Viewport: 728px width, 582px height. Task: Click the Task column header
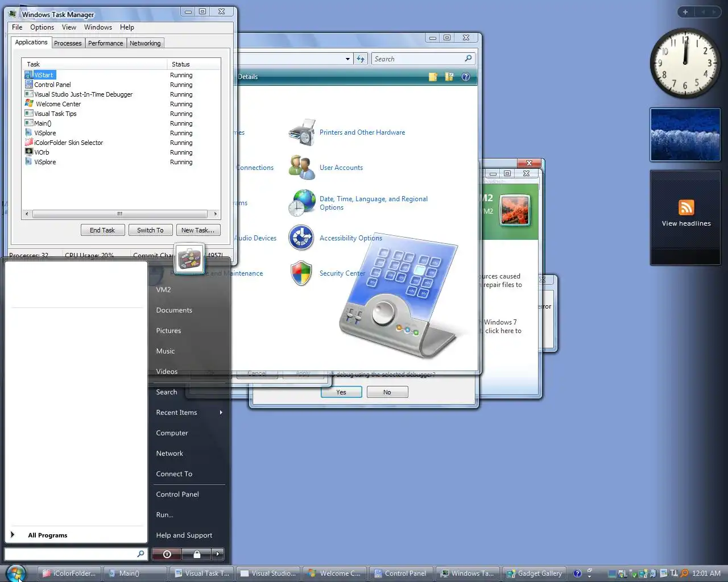point(94,64)
